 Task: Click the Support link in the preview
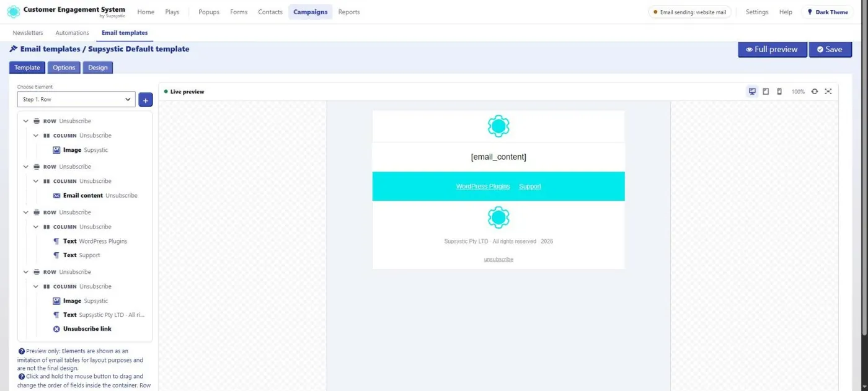(530, 187)
